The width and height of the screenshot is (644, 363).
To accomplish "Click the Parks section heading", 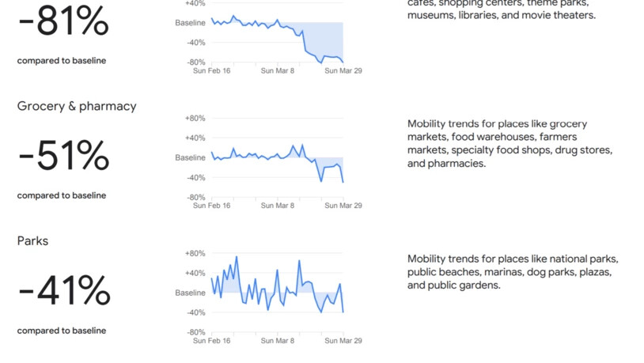I will pyautogui.click(x=32, y=240).
